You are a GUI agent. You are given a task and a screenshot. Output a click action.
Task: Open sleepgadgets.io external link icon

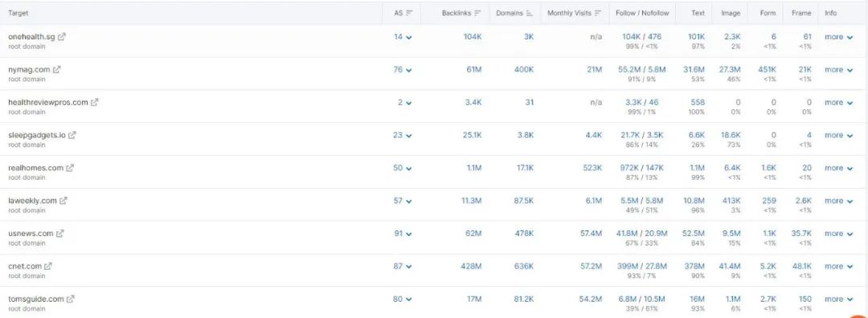(72, 135)
